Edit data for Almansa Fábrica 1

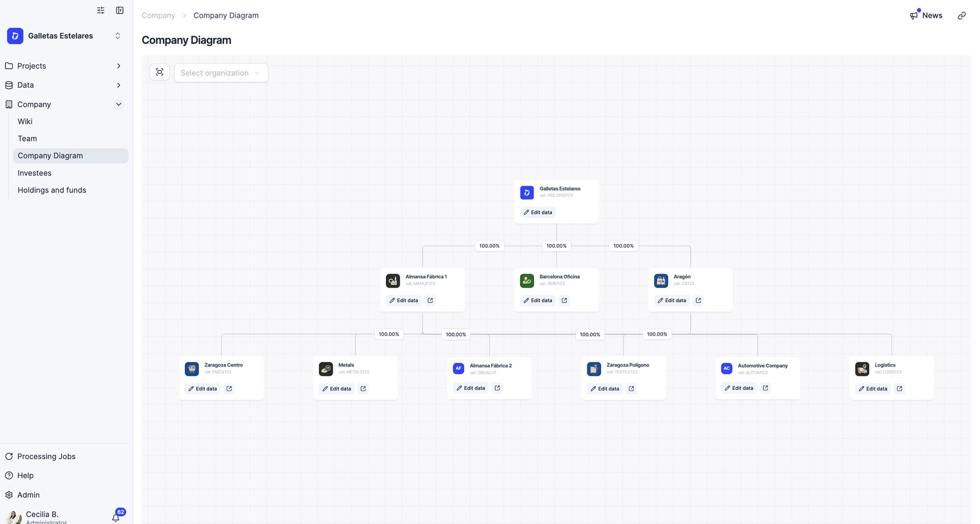point(404,300)
